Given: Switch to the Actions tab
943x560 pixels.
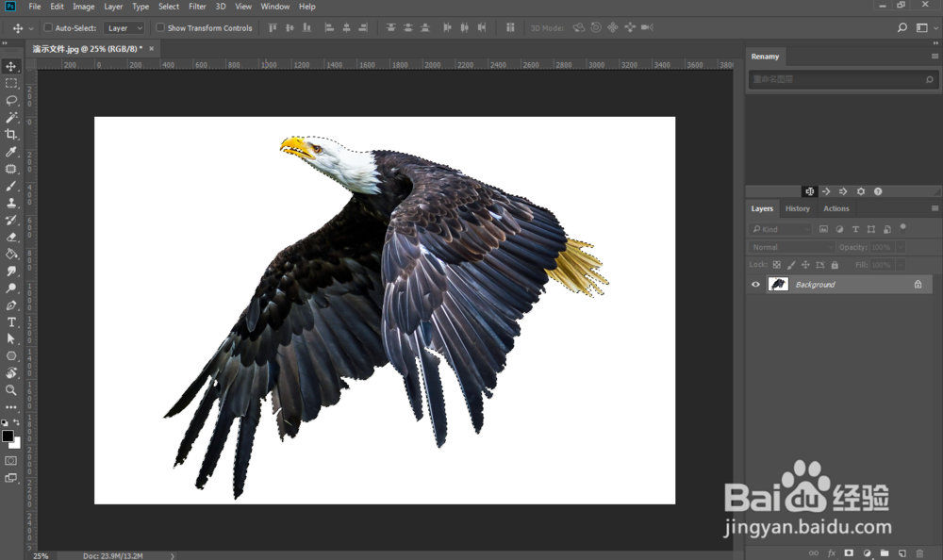Looking at the screenshot, I should 835,208.
